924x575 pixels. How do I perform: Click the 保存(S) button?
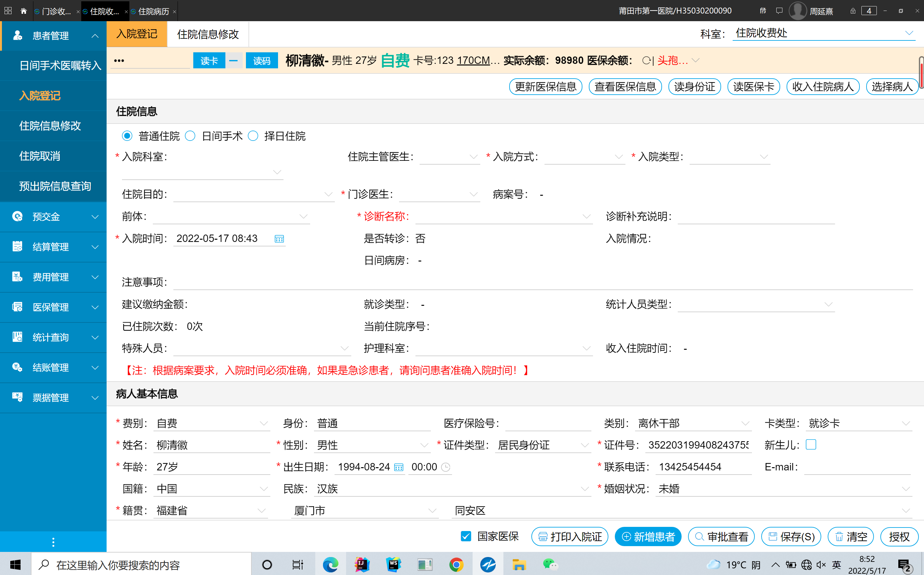pyautogui.click(x=791, y=536)
